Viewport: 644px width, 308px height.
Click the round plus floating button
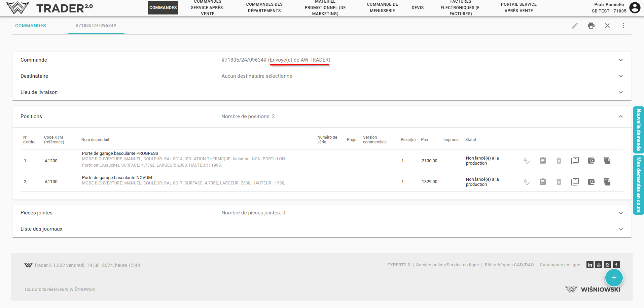point(614,278)
